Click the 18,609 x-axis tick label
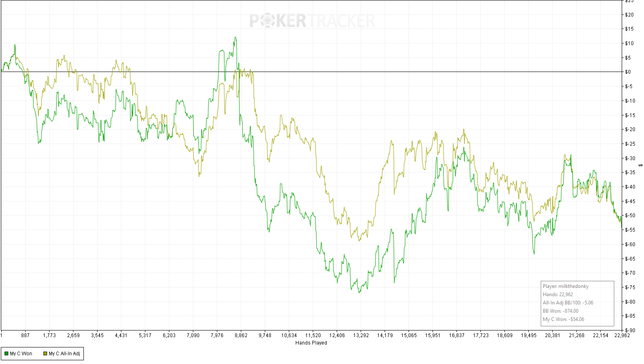Screen dimensions: 644x364 [x=505, y=335]
